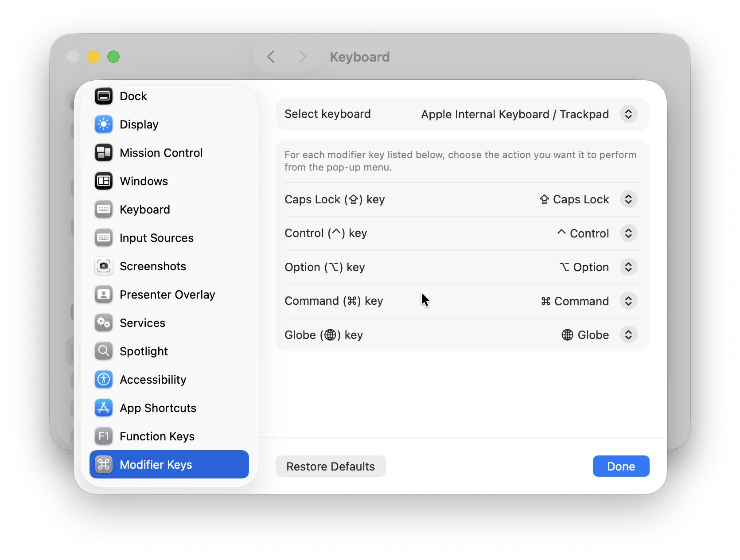Open the Keyboard settings icon
Viewport: 740px width, 560px height.
[x=103, y=209]
